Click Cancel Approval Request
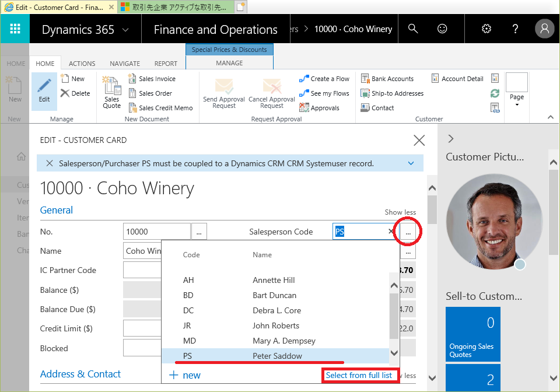Image resolution: width=560 pixels, height=392 pixels. [x=272, y=93]
